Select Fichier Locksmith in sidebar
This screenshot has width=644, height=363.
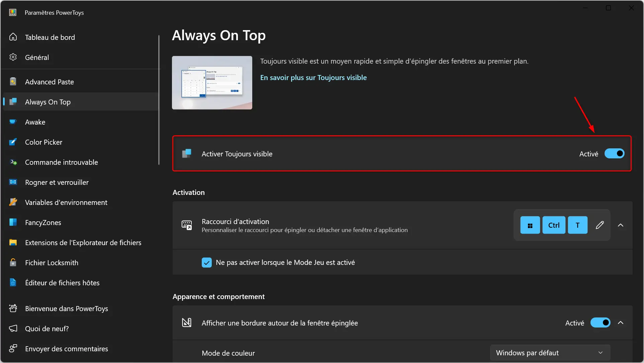point(80,263)
